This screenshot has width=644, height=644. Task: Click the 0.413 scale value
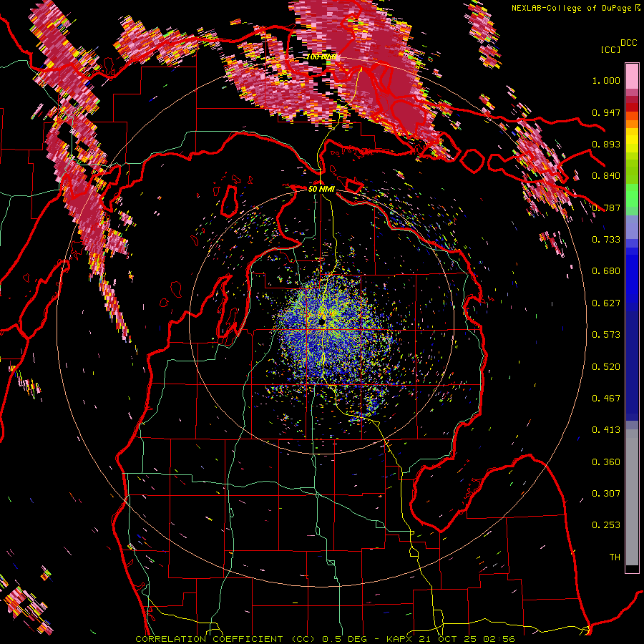click(x=606, y=430)
